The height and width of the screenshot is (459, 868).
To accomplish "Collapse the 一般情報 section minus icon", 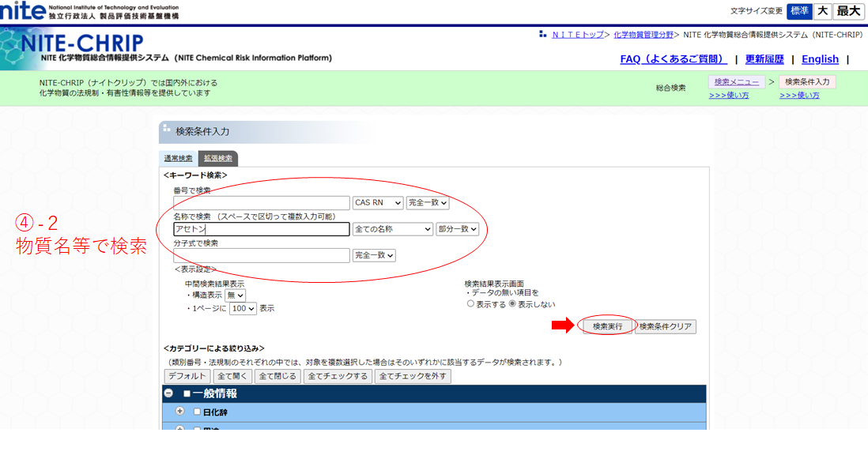I will click(169, 393).
